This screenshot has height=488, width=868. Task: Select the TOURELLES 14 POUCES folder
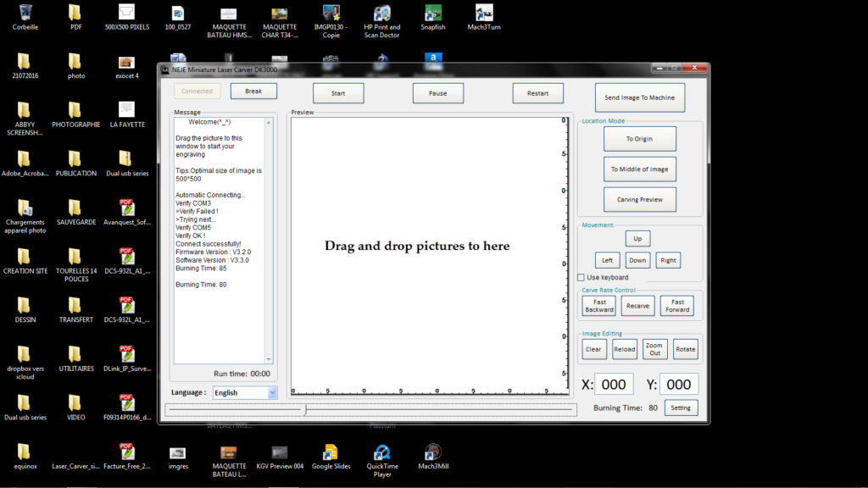pos(75,265)
